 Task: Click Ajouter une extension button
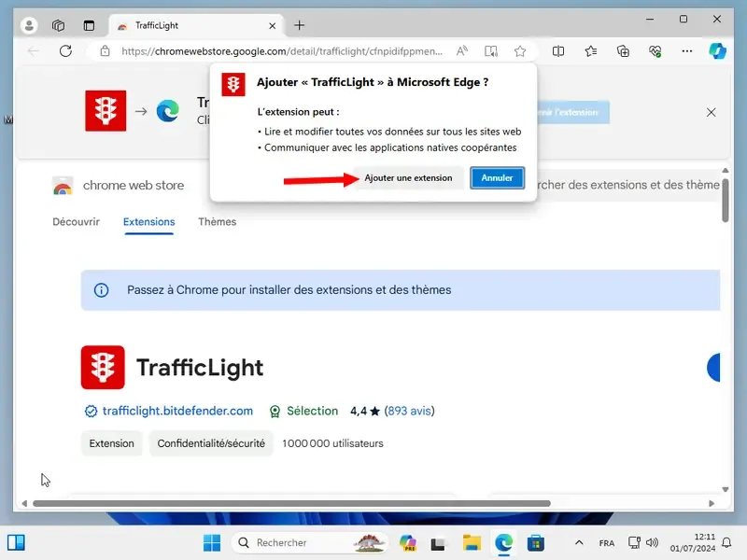click(x=408, y=178)
